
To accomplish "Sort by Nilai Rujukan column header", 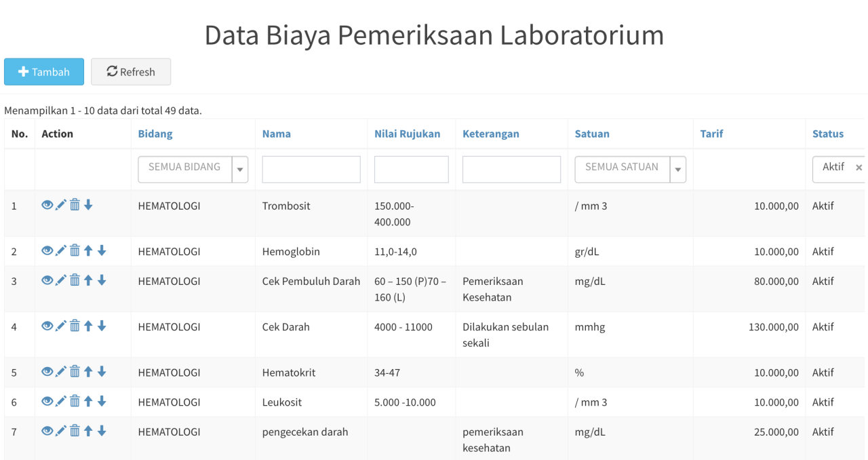I will [x=407, y=134].
